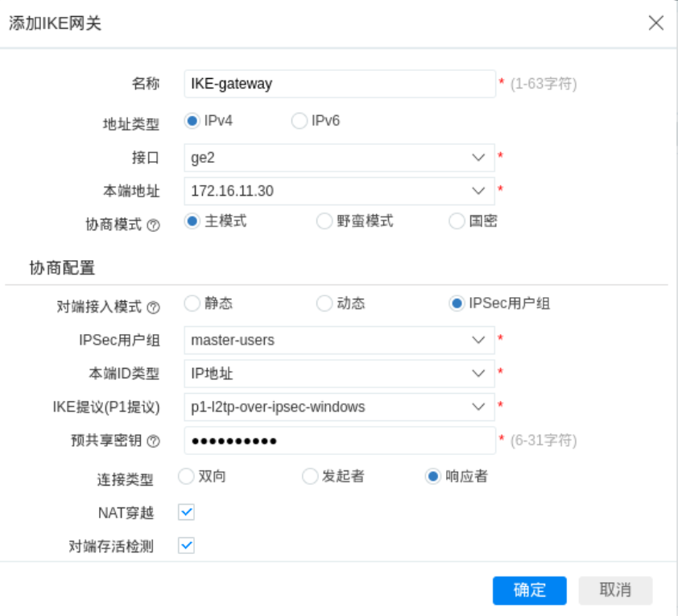Expand the 本端地址 dropdown list
The height and width of the screenshot is (616, 678).
tap(339, 191)
